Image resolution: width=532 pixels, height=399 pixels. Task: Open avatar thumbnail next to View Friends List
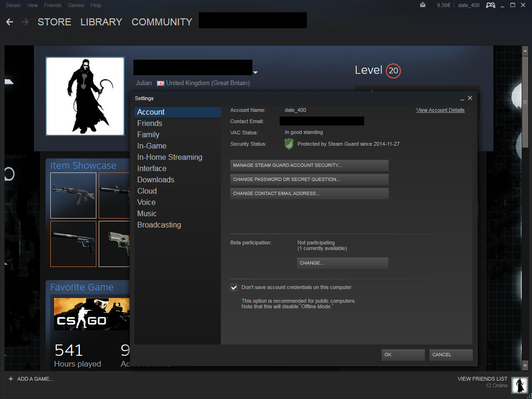tap(519, 384)
